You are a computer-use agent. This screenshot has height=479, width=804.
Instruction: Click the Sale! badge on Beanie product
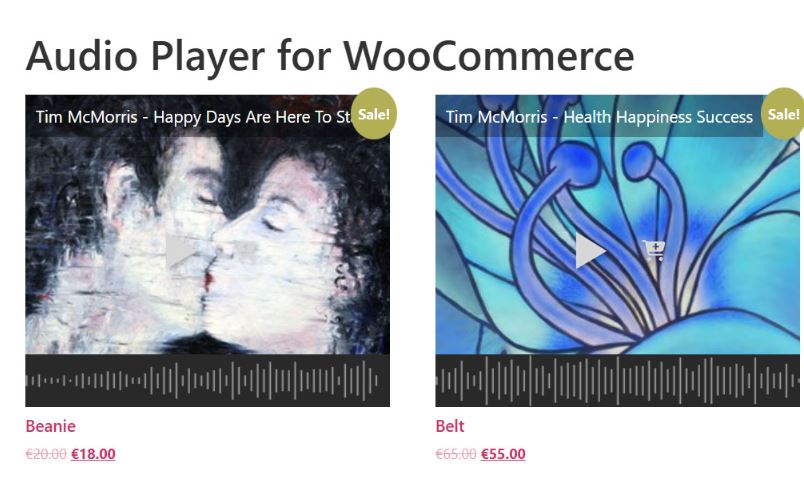click(x=374, y=114)
